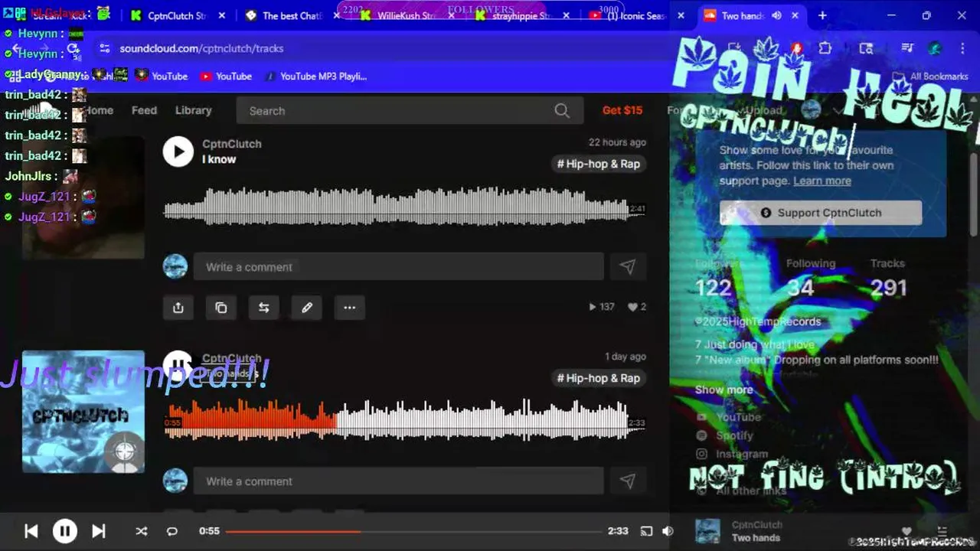980x551 pixels.
Task: Seek on the bottom player progress bar
Action: tap(413, 531)
